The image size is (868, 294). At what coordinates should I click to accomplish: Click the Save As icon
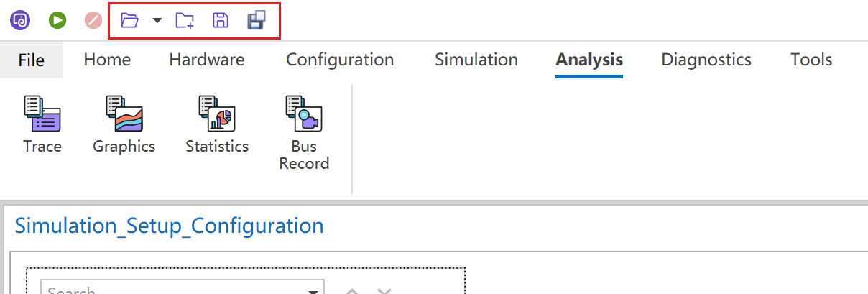256,20
